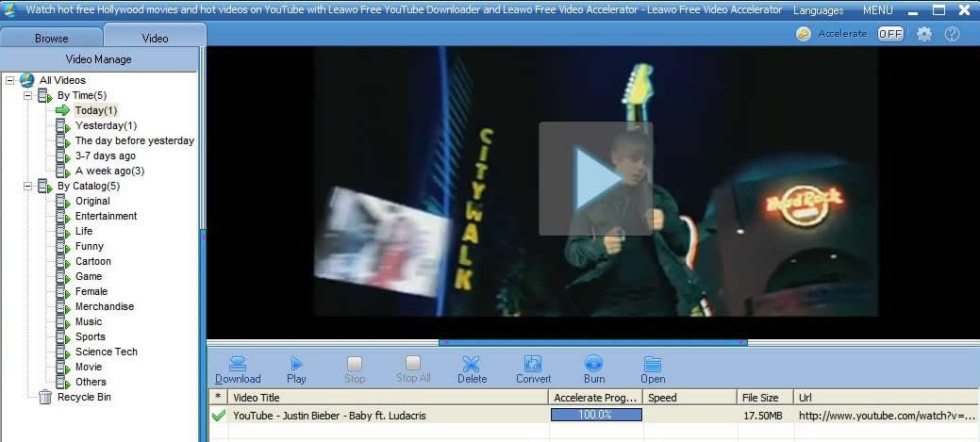
Task: Select 3-7 days ago entry
Action: click(x=105, y=156)
